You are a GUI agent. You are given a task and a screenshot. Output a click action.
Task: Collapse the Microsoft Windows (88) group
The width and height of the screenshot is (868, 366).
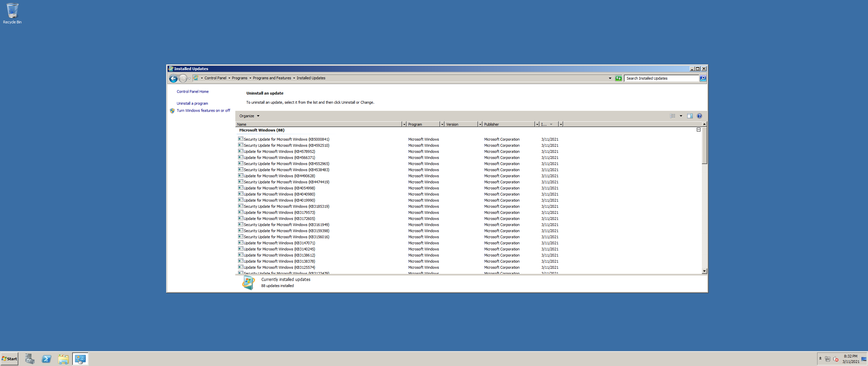coord(698,130)
